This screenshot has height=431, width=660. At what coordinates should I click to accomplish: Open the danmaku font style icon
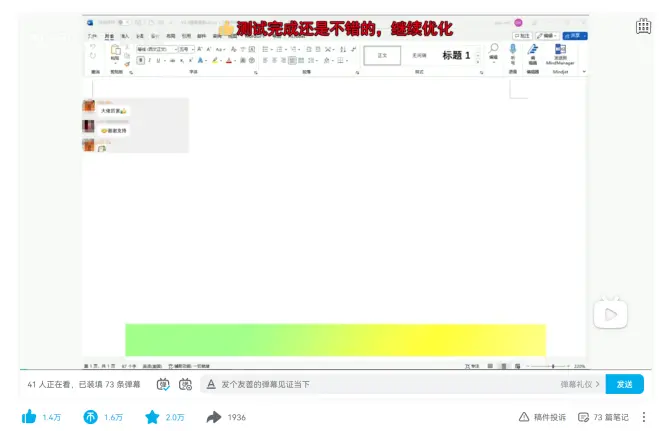click(x=210, y=384)
